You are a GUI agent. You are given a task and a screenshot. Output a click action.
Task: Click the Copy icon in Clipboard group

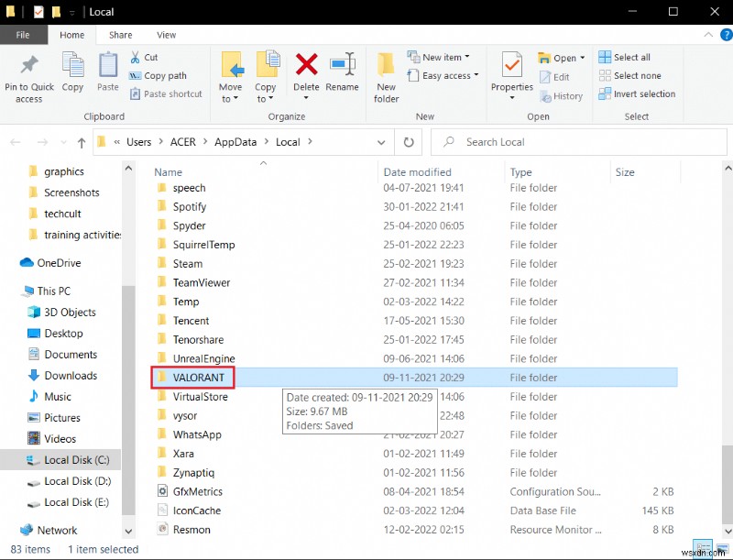72,65
